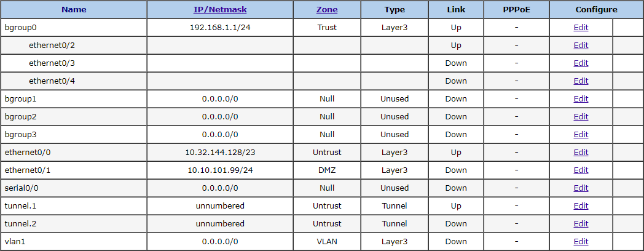The height and width of the screenshot is (251, 644).
Task: Sort table by Zone column header
Action: (327, 10)
